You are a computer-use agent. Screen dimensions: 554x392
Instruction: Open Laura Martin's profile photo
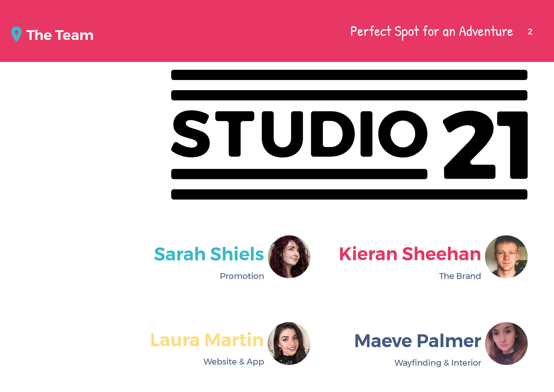pos(289,344)
